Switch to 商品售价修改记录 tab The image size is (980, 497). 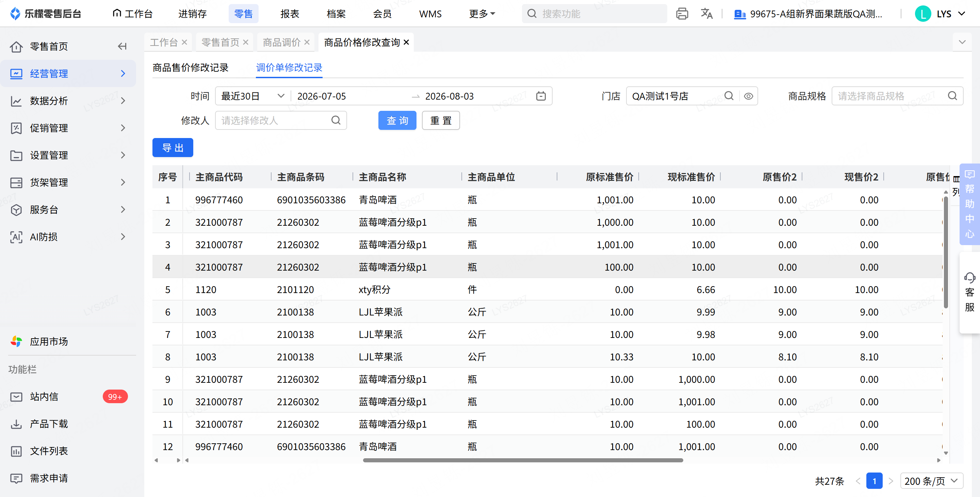tap(191, 68)
